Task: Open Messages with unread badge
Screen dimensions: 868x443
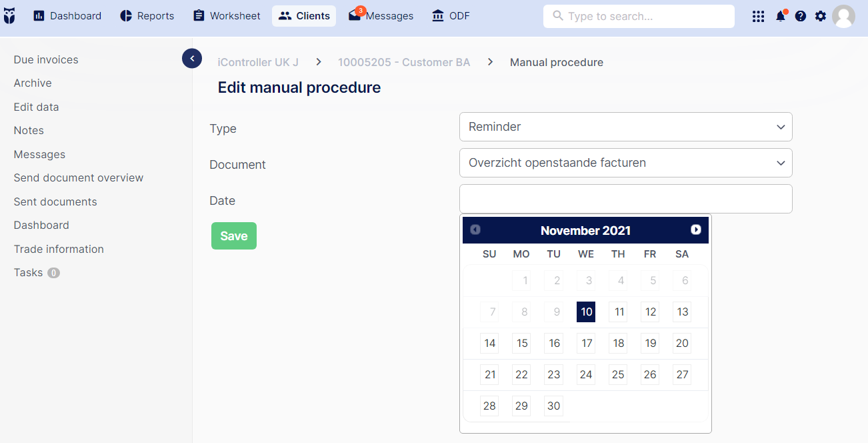Action: [381, 16]
